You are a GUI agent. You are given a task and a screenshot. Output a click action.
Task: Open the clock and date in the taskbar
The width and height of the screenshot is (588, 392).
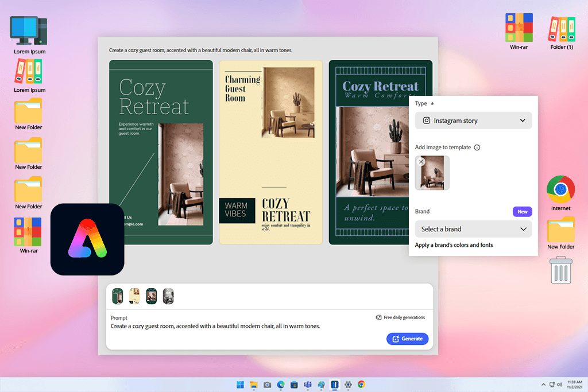pos(574,385)
